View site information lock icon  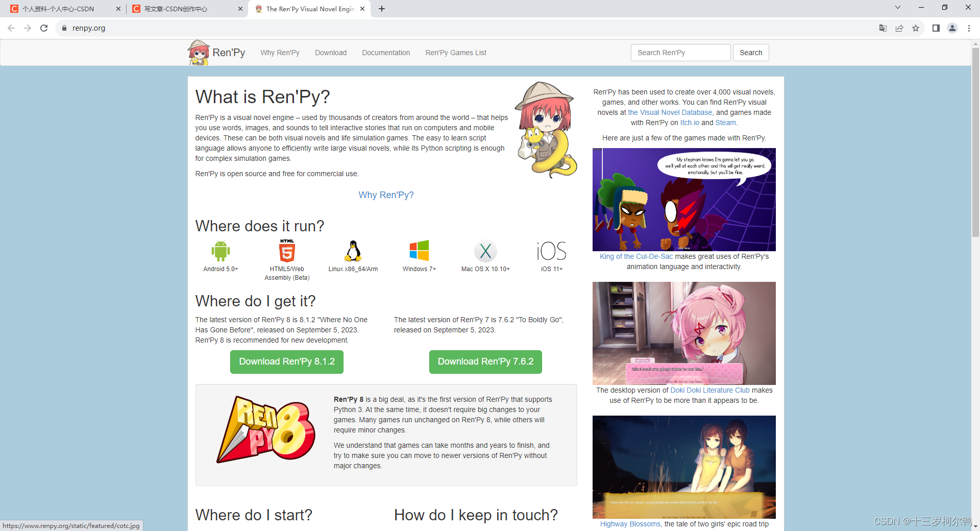click(x=64, y=28)
